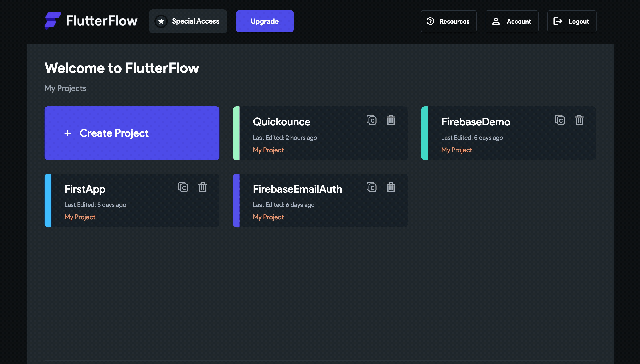
Task: Click the 'Welcome to FlutterFlow' heading
Action: 122,68
